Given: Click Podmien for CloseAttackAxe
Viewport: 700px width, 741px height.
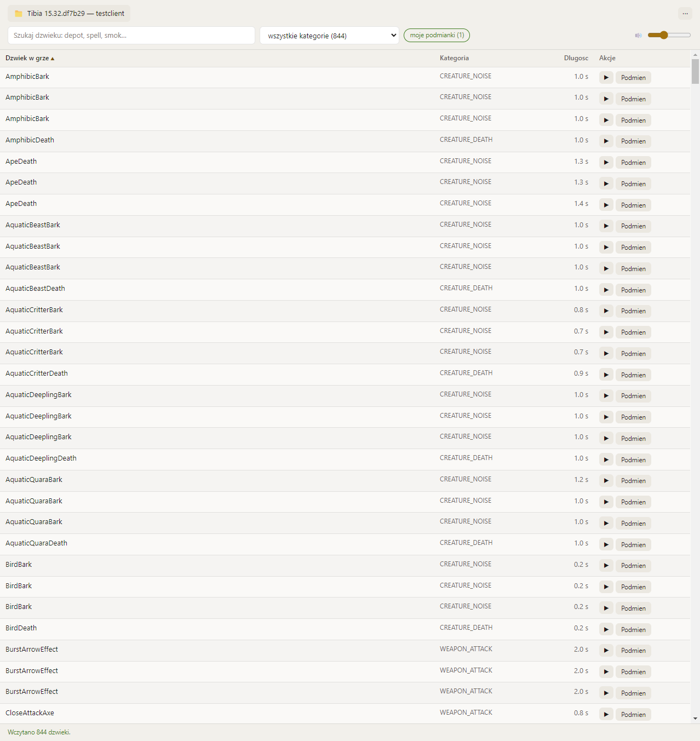Looking at the screenshot, I should (633, 714).
